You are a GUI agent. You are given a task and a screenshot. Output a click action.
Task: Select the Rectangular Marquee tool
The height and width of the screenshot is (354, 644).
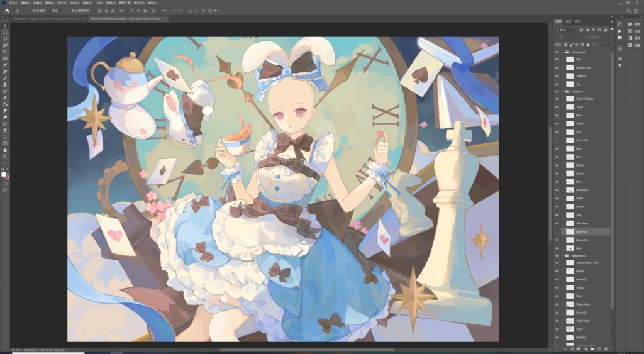5,33
